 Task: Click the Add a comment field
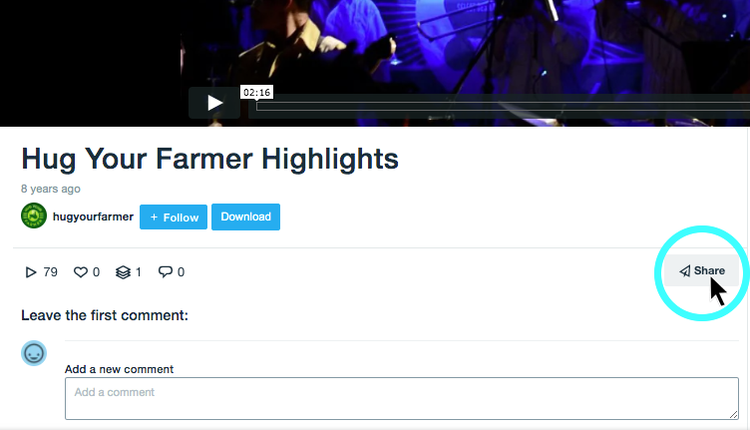[x=402, y=398]
